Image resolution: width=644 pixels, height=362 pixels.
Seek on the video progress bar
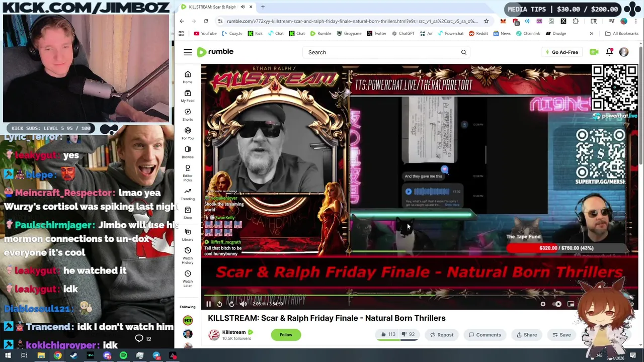(x=420, y=296)
